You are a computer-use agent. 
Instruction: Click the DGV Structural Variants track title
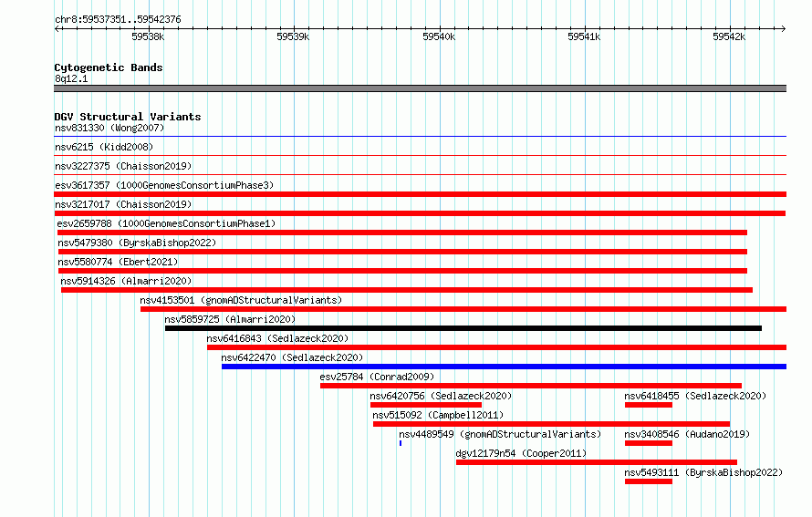pos(128,117)
